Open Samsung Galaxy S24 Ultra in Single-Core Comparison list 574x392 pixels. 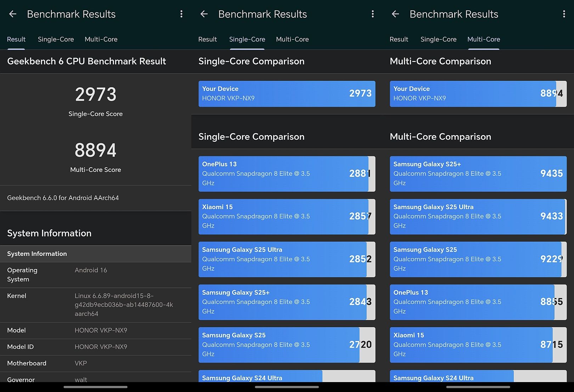(x=287, y=376)
